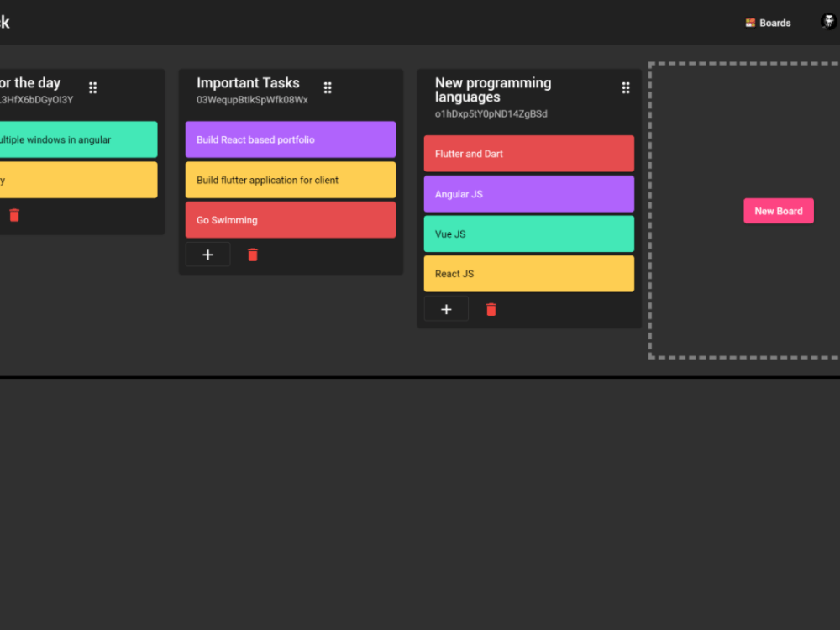Open the user profile avatar
The image size is (840, 630).
828,22
